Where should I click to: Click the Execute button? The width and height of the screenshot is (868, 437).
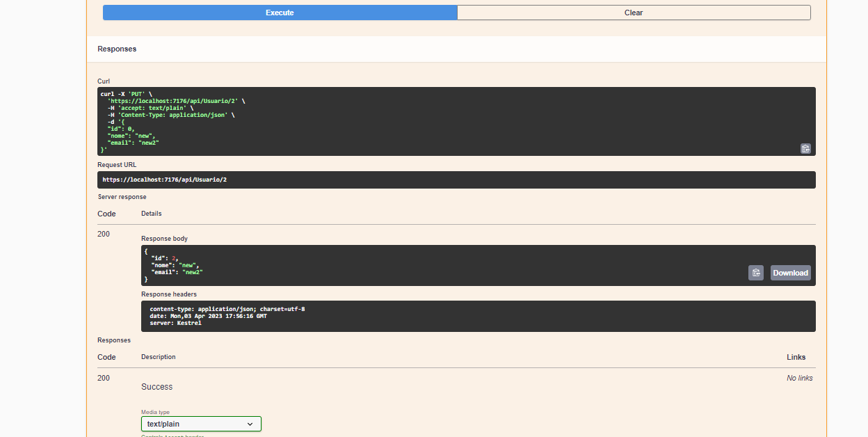280,13
